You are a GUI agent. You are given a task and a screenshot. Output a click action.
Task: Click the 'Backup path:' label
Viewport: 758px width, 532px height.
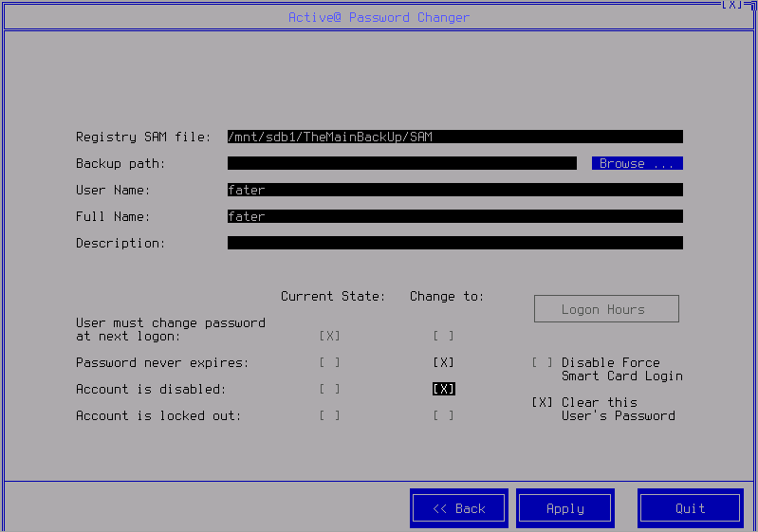coord(120,164)
